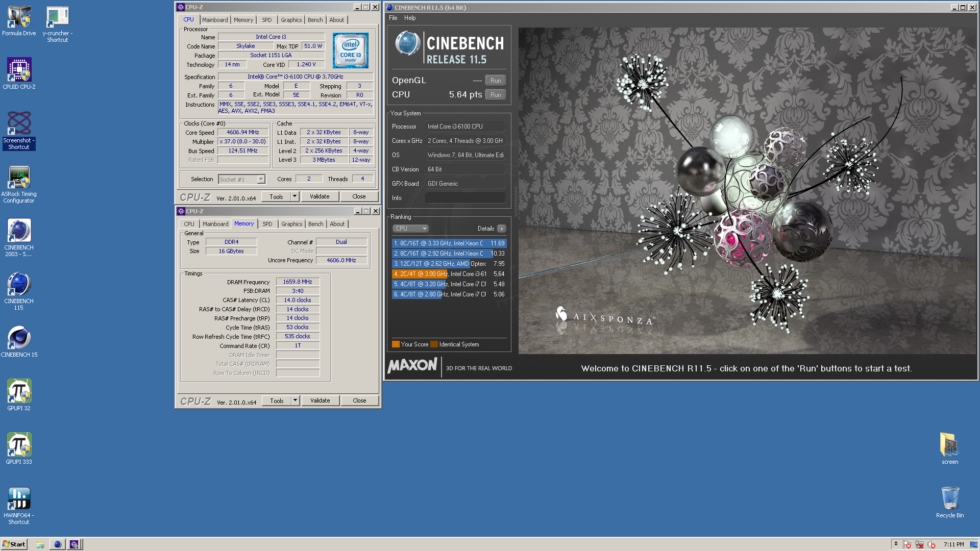This screenshot has width=980, height=551.
Task: Click the MAXON logo in Cinebench
Action: coord(412,365)
